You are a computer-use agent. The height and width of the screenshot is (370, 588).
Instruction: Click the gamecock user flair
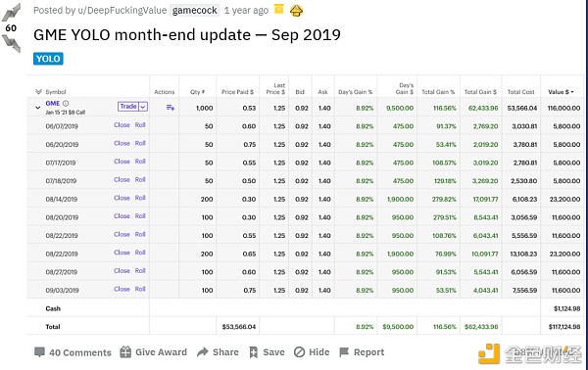[x=194, y=10]
